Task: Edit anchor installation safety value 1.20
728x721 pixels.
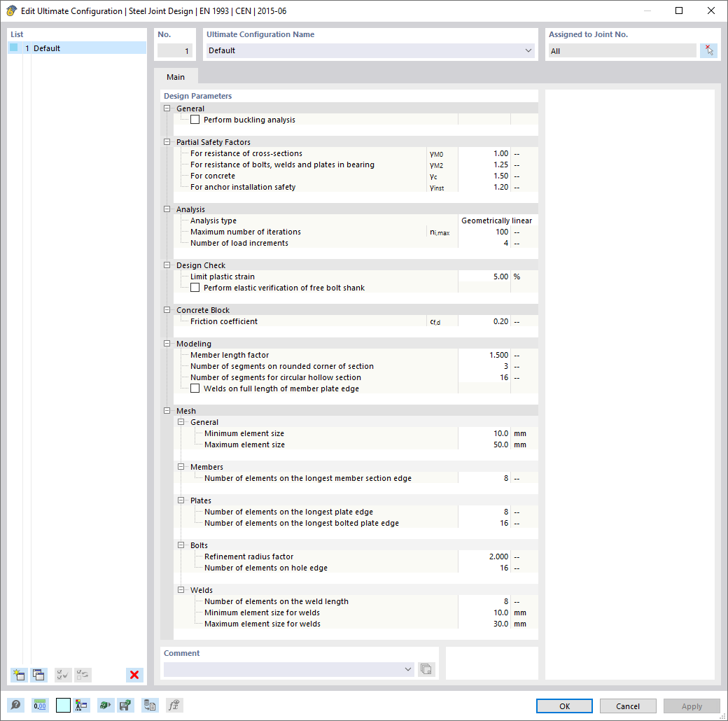Action: pos(484,187)
